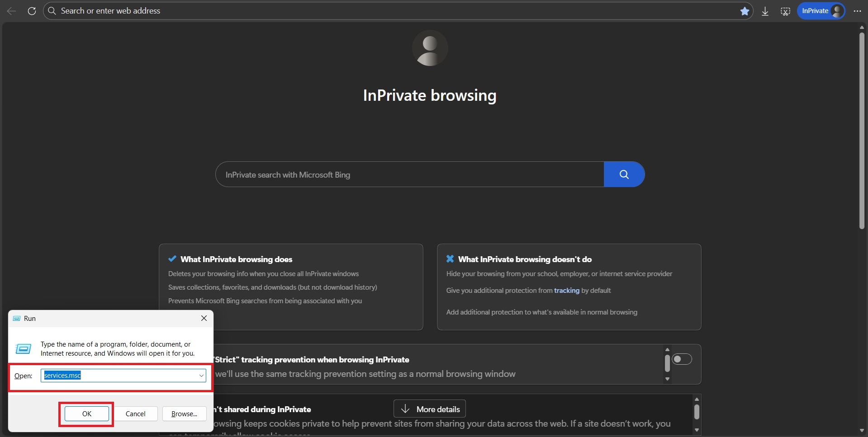This screenshot has width=868, height=437.
Task: Click Browse... in the Run dialog
Action: [x=184, y=414]
